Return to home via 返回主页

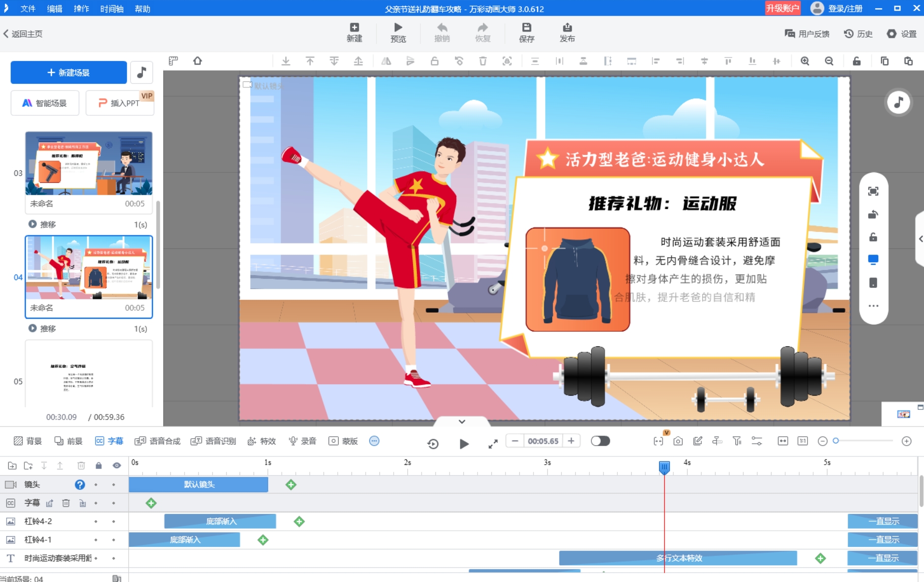point(23,34)
